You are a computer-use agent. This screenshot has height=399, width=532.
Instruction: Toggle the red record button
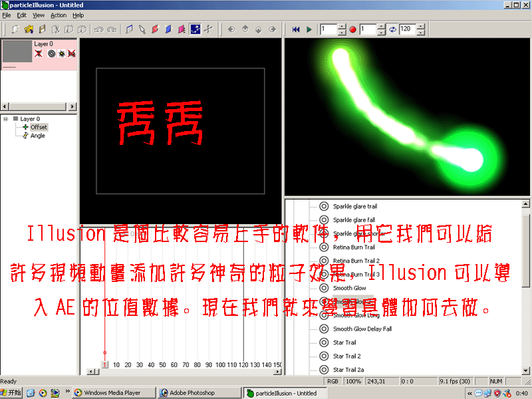pyautogui.click(x=353, y=29)
